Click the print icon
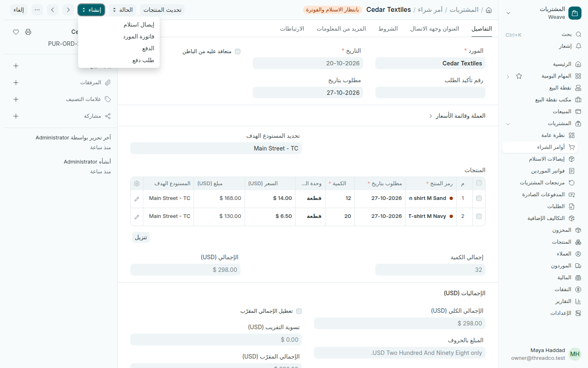The width and height of the screenshot is (588, 368). (28, 32)
